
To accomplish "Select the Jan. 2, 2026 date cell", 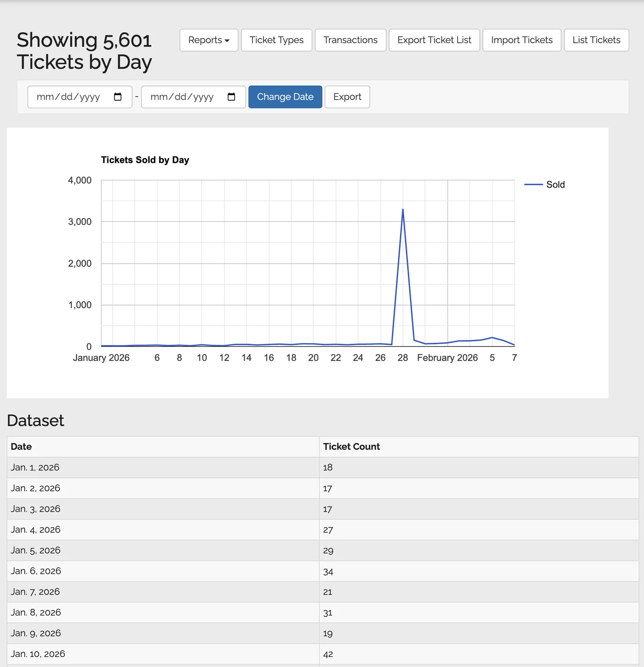I will coord(163,488).
